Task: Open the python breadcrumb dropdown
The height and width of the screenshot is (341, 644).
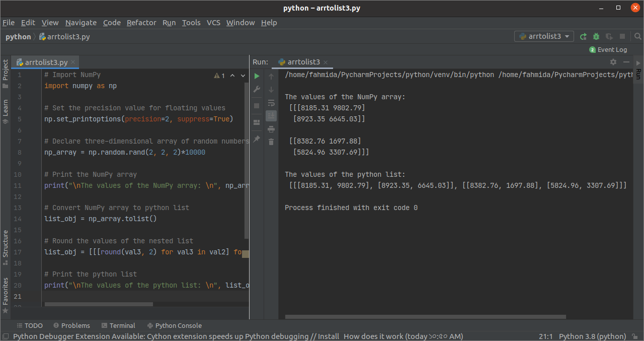Action: click(18, 36)
